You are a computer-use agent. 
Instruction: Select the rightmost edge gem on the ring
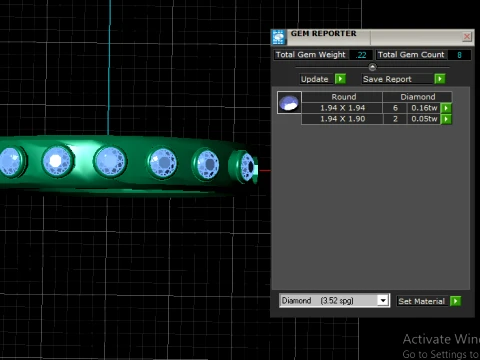246,167
